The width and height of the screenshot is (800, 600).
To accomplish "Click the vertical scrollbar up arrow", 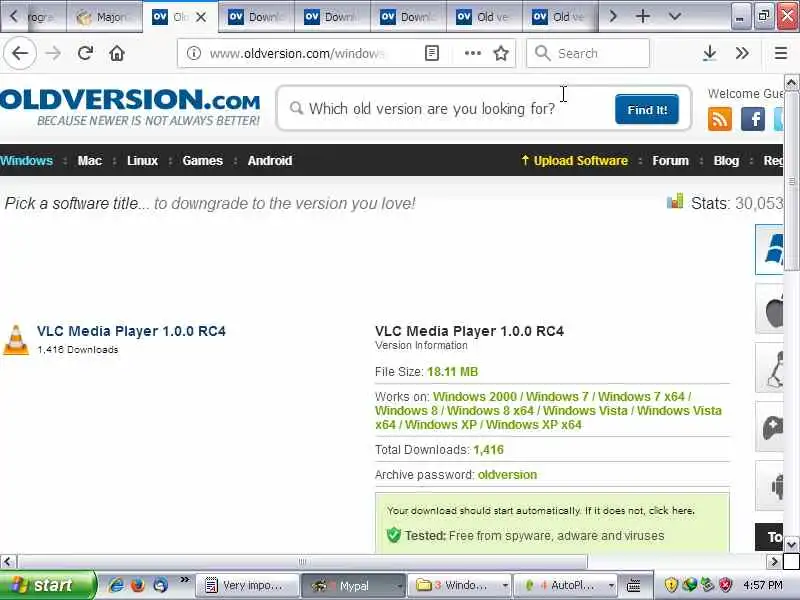I will (791, 82).
